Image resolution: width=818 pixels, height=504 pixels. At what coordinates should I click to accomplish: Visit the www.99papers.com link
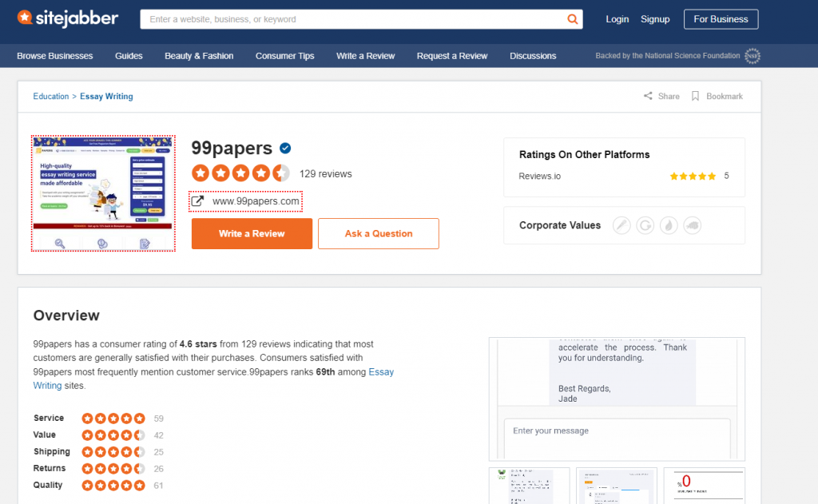coord(256,201)
